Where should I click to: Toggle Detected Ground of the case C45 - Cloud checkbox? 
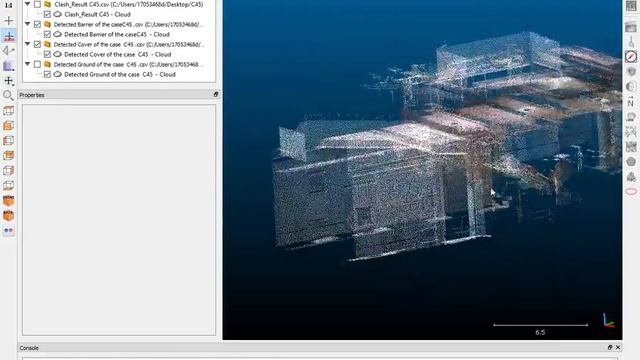[47, 74]
